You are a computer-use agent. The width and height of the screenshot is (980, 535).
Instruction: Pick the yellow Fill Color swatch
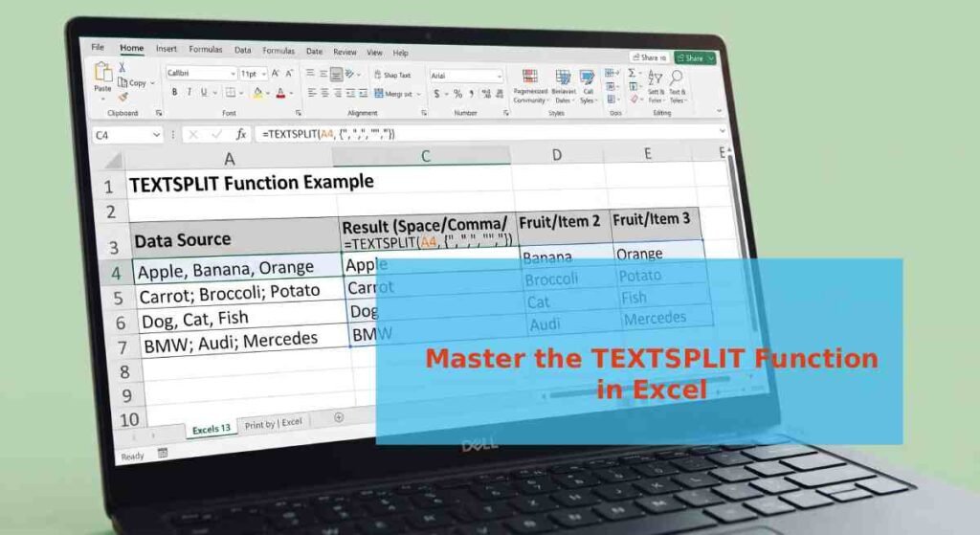[x=257, y=93]
